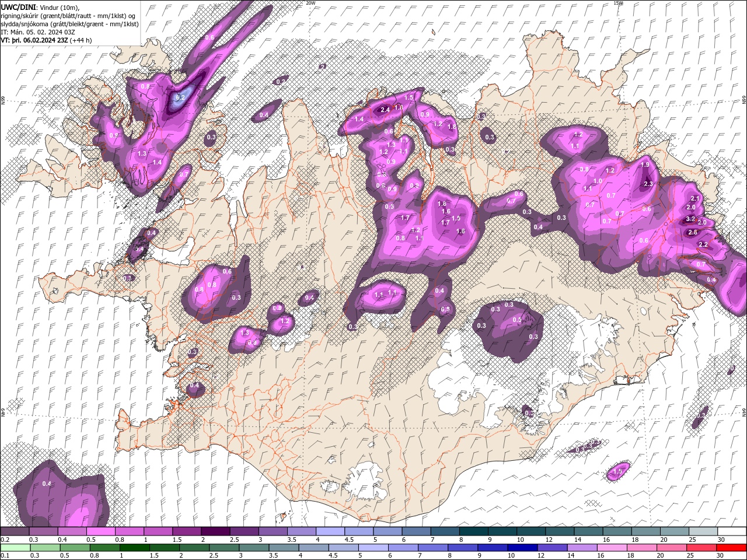Image resolution: width=747 pixels, height=560 pixels.
Task: Click the 15W longitude label
Action: tap(618, 3)
